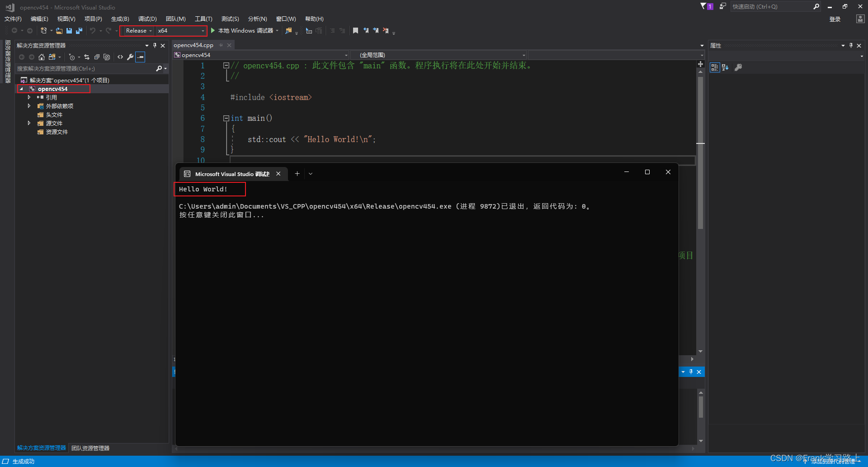This screenshot has width=868, height=467.
Task: Click the Collapse All icon in Solution Explorer
Action: [97, 57]
